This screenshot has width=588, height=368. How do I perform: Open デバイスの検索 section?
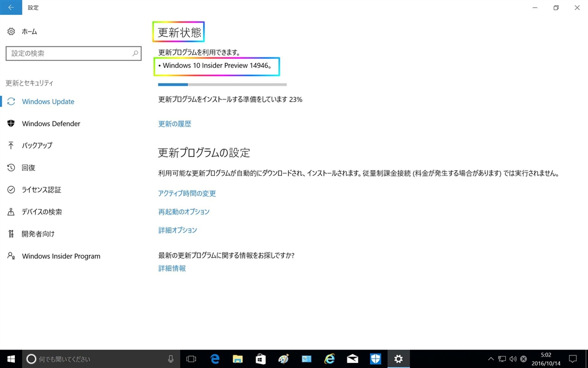[x=41, y=212]
